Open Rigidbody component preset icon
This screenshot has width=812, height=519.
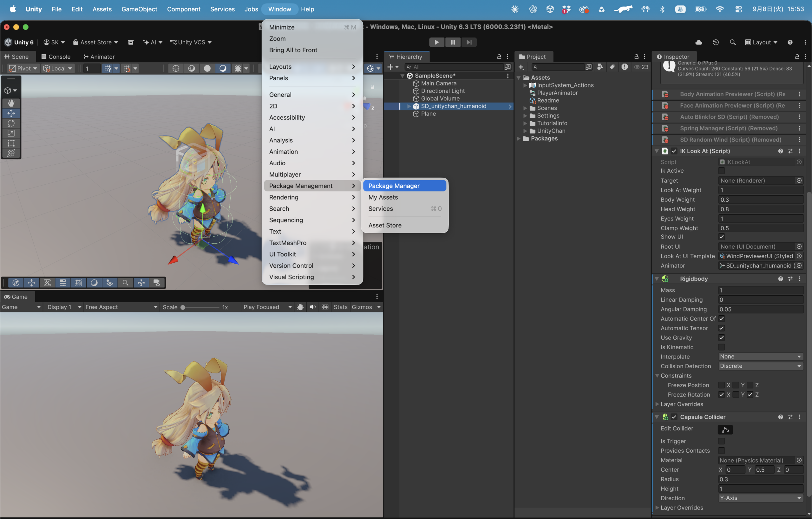point(790,279)
